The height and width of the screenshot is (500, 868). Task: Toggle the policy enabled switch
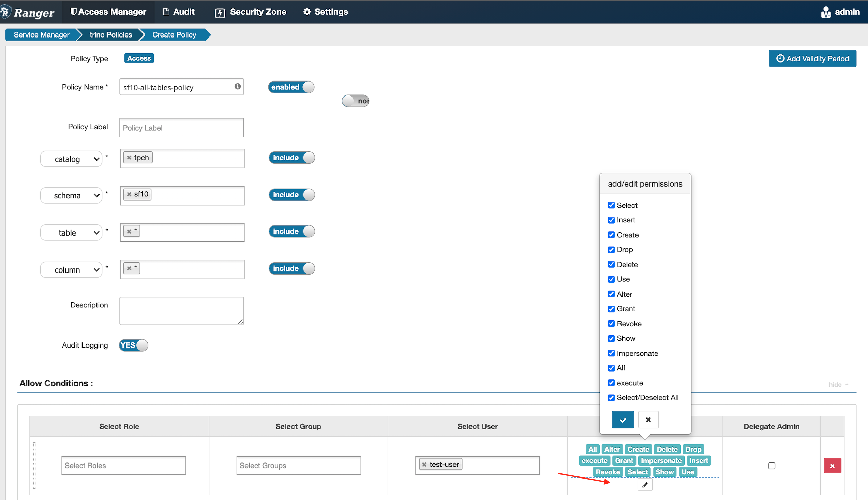(x=291, y=87)
